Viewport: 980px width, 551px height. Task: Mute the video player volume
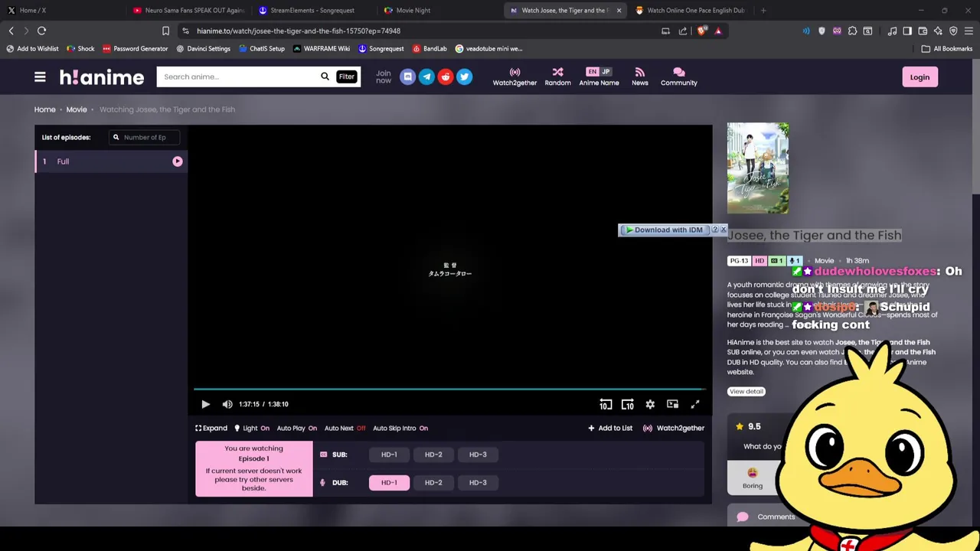227,404
